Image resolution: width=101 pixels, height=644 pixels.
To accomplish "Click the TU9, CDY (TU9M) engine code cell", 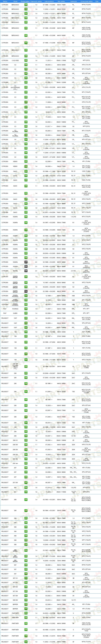I will (x=86, y=366).
